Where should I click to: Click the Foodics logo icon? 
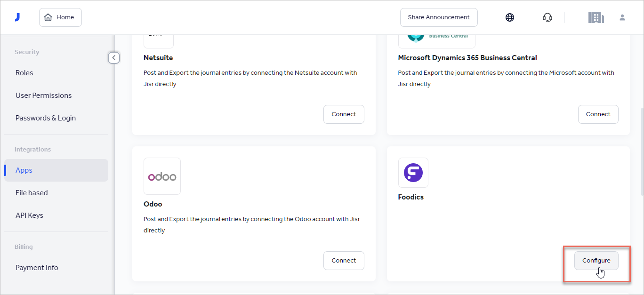[x=413, y=173]
